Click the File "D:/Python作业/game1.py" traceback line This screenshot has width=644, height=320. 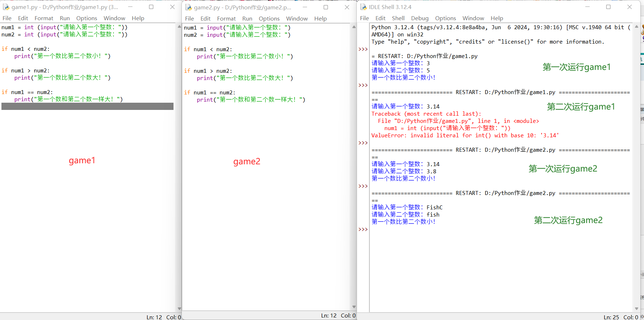459,121
